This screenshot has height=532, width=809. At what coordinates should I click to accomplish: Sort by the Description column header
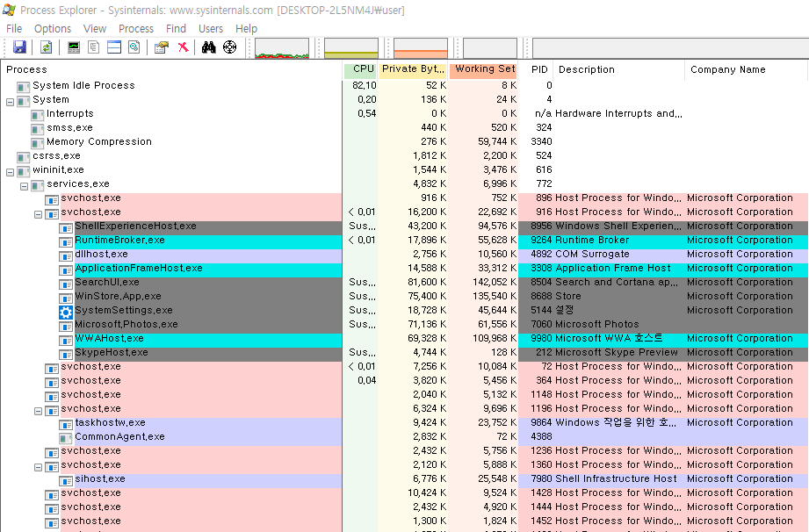coord(618,69)
